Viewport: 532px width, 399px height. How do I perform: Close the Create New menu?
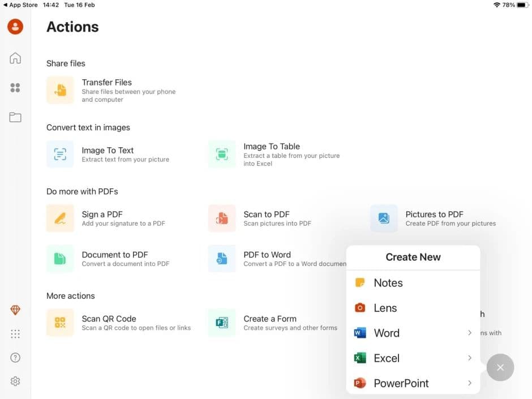(x=500, y=367)
